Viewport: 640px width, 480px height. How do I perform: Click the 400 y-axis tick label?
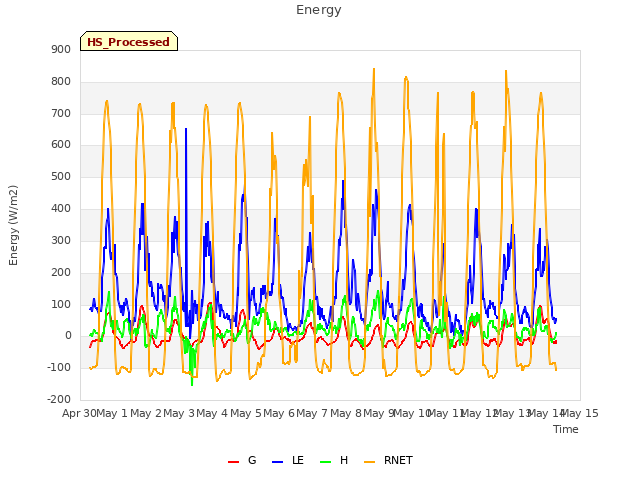61,209
